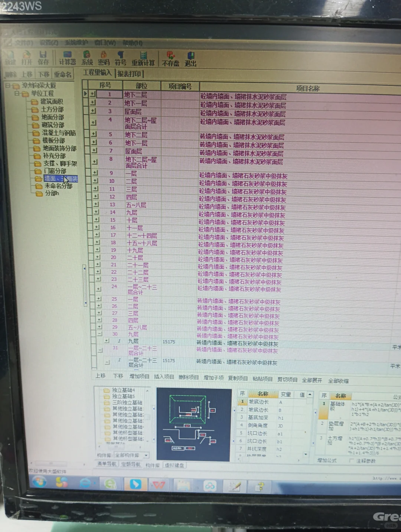Click the notepad with pencil taskbar icon

(235, 486)
